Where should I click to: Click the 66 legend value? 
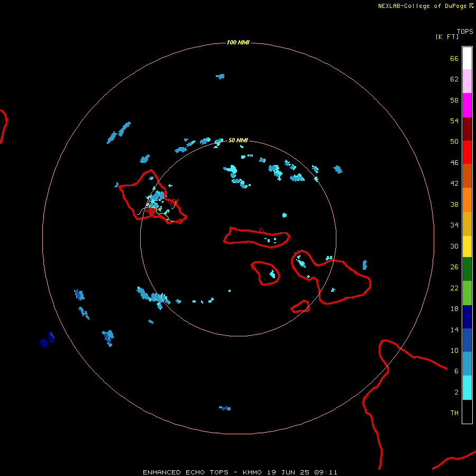[454, 58]
